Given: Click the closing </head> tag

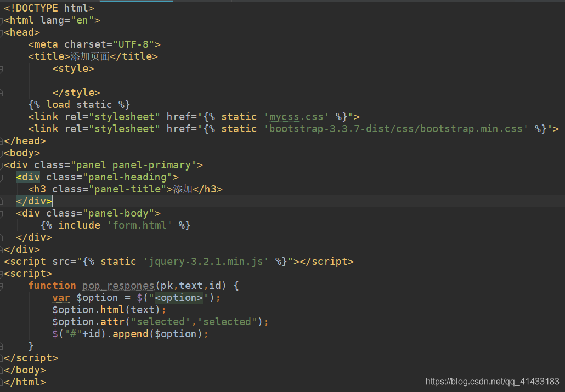Looking at the screenshot, I should (x=25, y=141).
